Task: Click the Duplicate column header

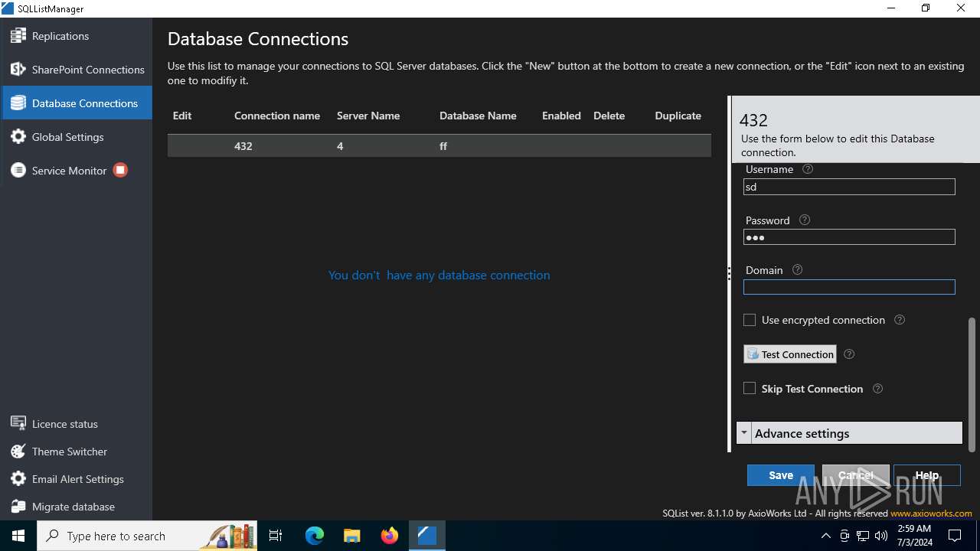Action: pos(678,116)
